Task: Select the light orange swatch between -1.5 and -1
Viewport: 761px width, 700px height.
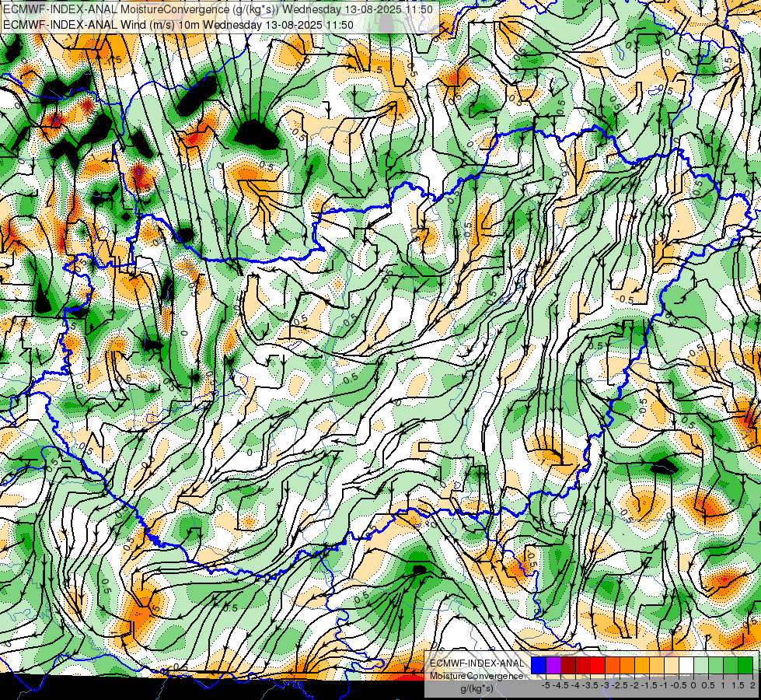Action: [x=657, y=666]
